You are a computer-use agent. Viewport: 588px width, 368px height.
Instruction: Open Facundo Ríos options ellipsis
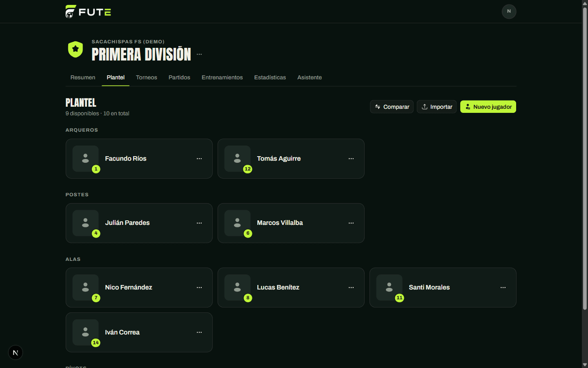(x=199, y=159)
